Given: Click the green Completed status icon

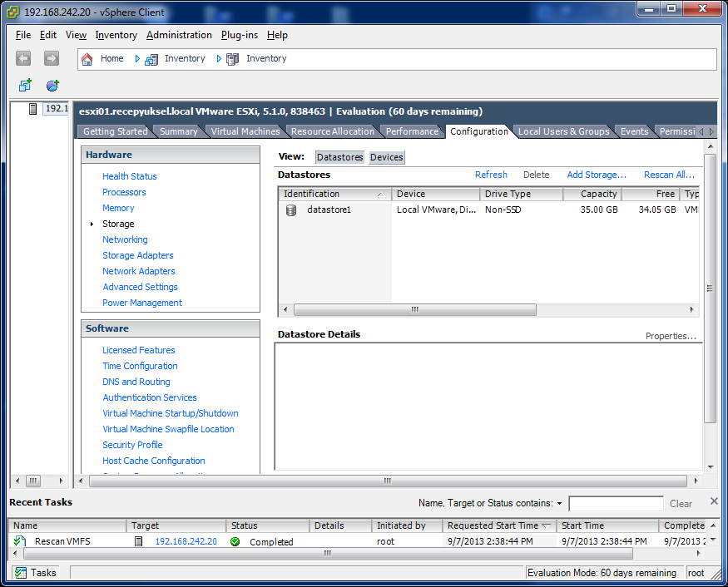Looking at the screenshot, I should 235,541.
